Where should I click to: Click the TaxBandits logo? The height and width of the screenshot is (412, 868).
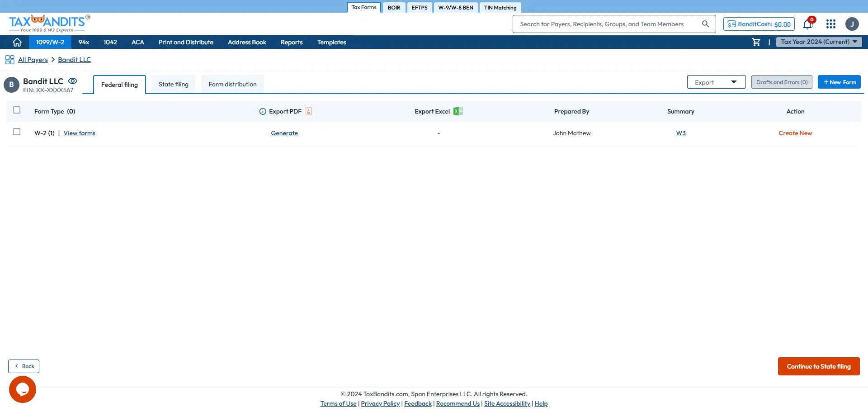[49, 24]
